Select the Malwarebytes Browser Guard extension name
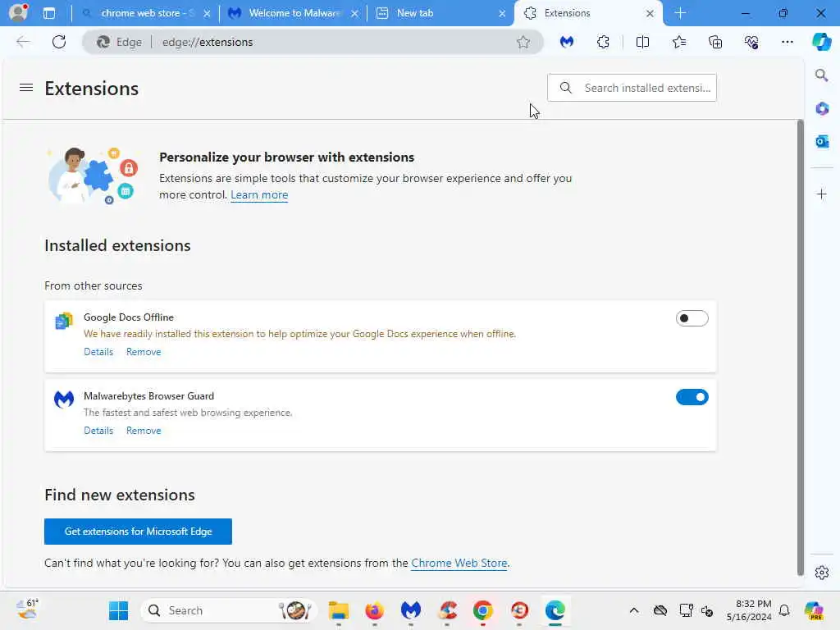This screenshot has width=840, height=630. coord(149,396)
